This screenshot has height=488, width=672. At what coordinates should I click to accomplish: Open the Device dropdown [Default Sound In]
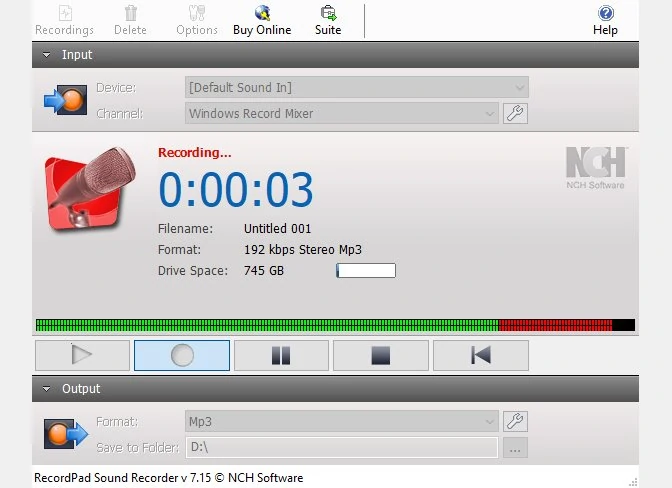[x=357, y=87]
